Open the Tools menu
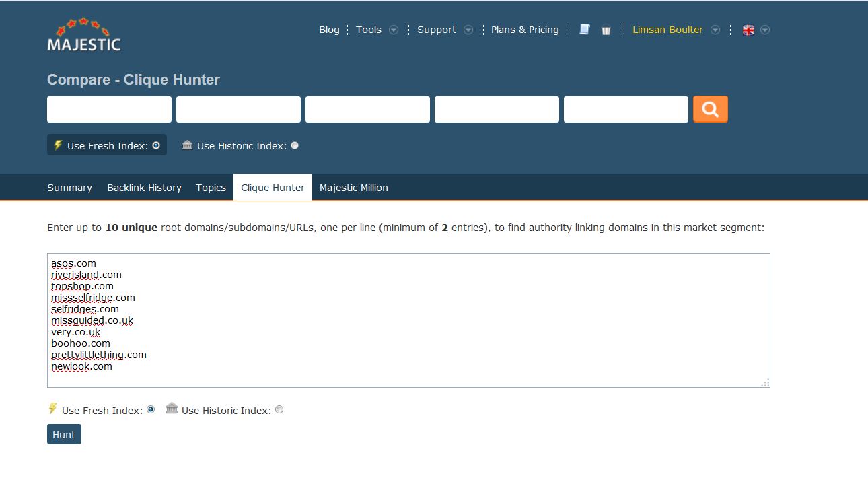This screenshot has width=868, height=486. tap(369, 30)
